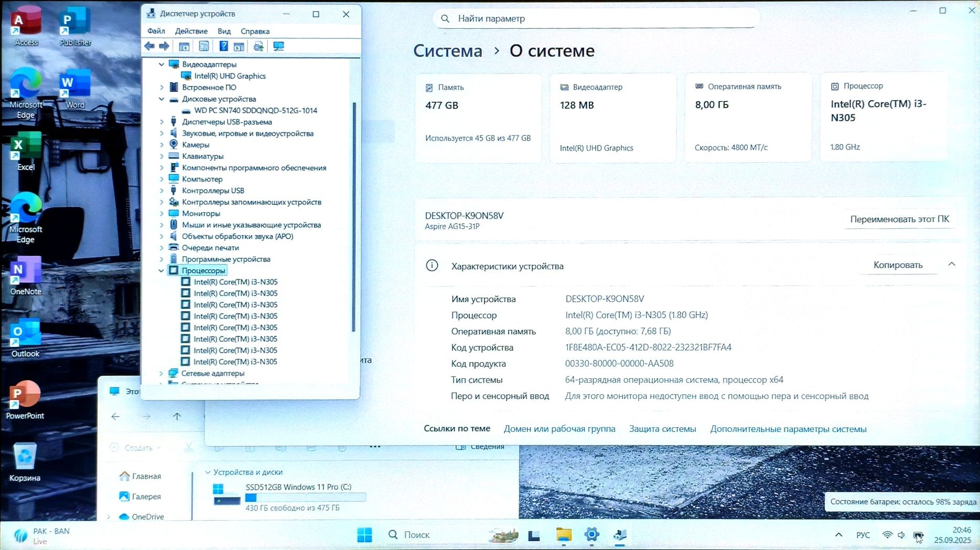980x550 pixels.
Task: Expand the Клавиатуры node
Action: pyautogui.click(x=161, y=156)
